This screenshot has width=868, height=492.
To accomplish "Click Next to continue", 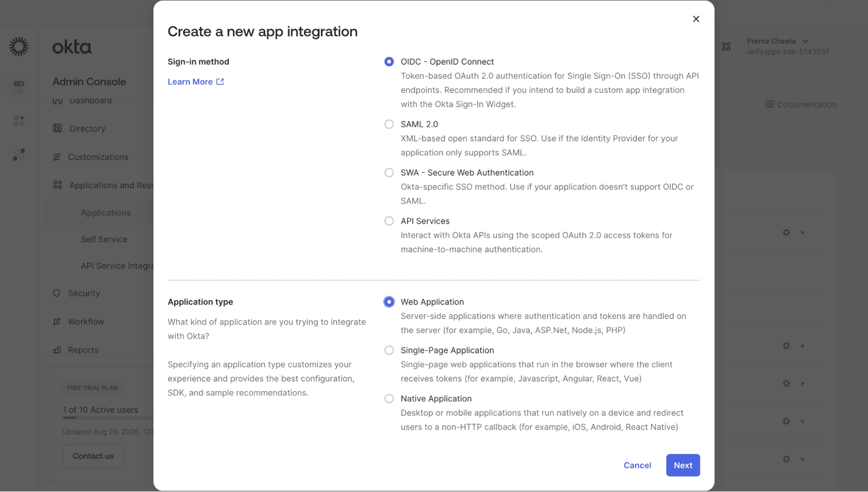I will click(683, 465).
